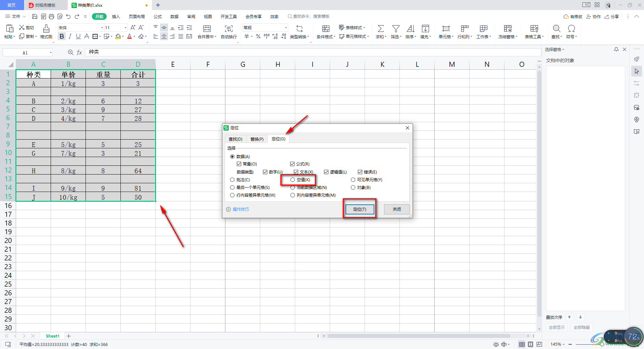Switch to the Find (D) dialog tab
The image size is (644, 349).
[235, 139]
